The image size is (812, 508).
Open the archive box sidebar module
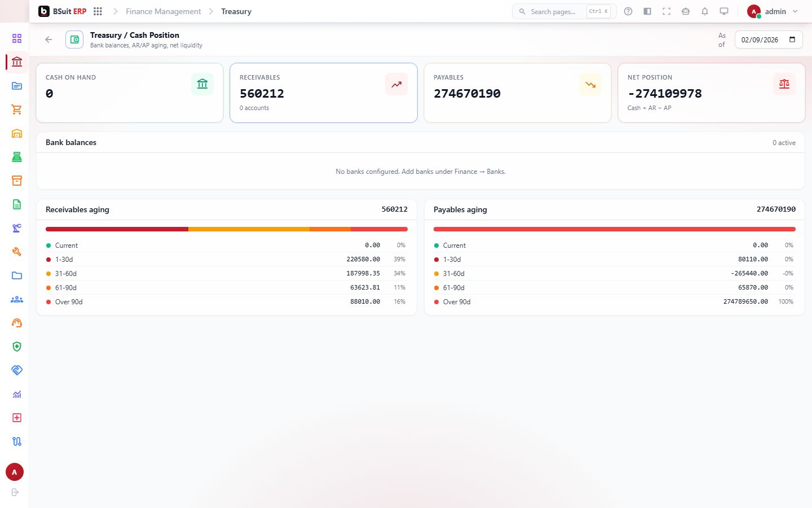(x=17, y=181)
